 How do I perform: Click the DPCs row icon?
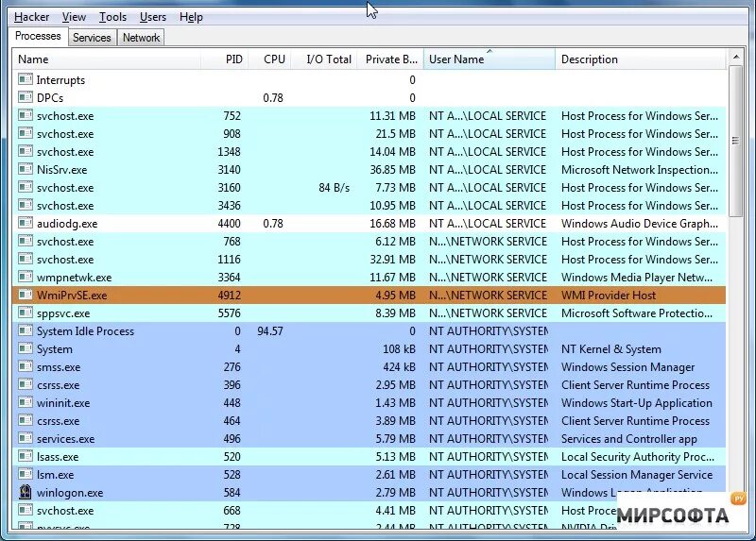pyautogui.click(x=26, y=97)
